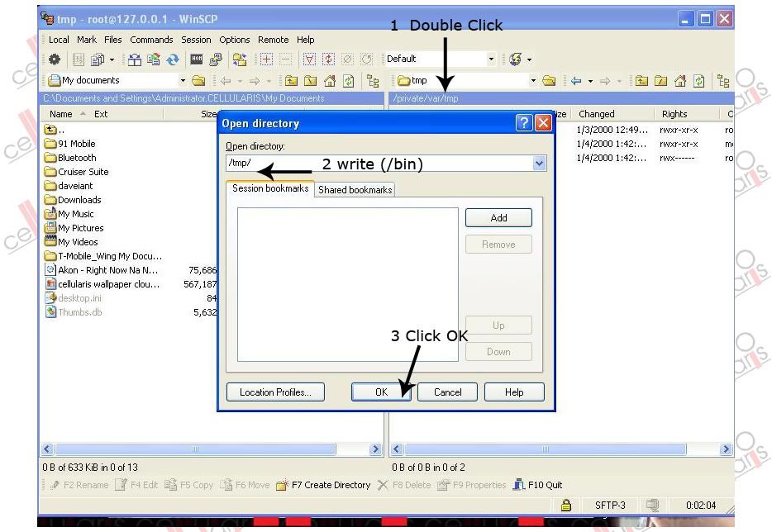
Task: Switch to Session bookmarks tab
Action: tap(270, 188)
